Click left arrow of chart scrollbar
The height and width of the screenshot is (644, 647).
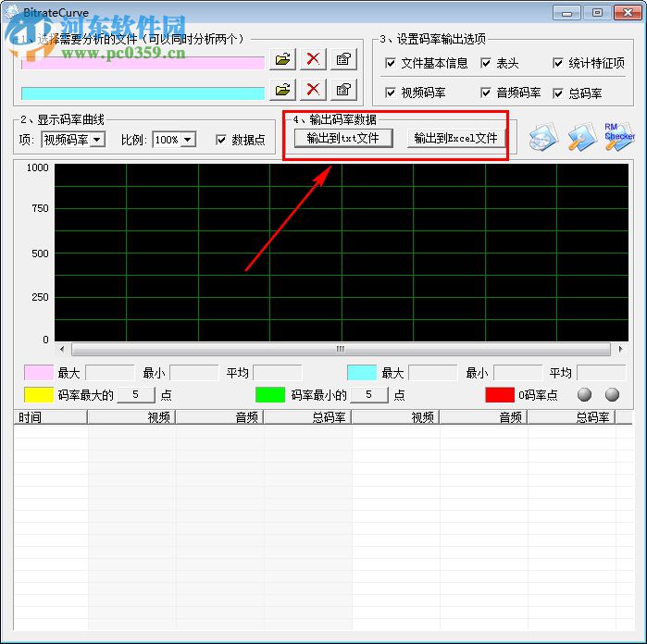tap(62, 349)
